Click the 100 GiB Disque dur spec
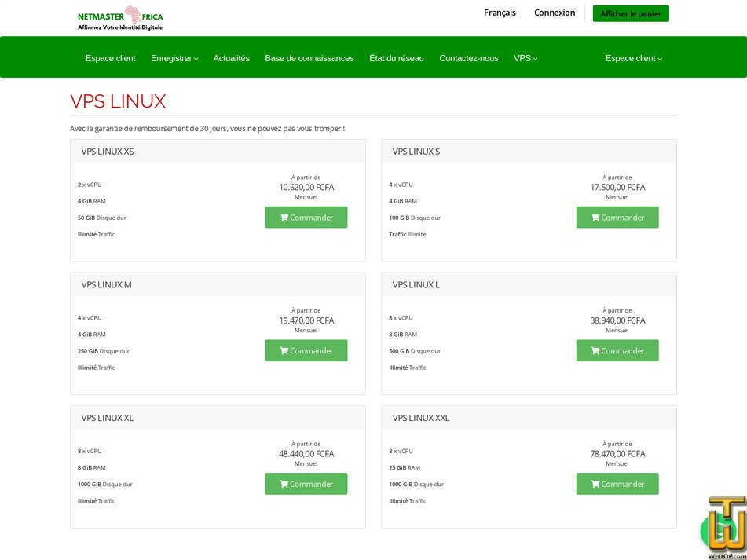The image size is (747, 560). pyautogui.click(x=415, y=218)
